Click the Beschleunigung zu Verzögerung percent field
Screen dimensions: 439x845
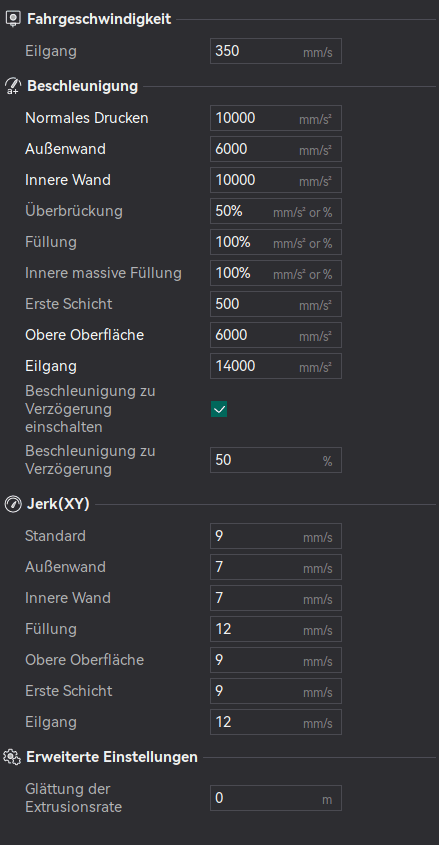pyautogui.click(x=276, y=460)
